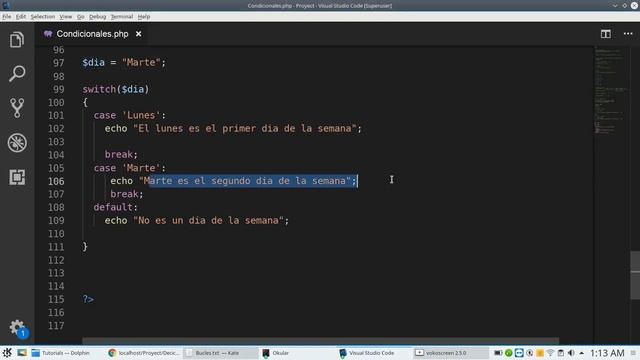Click the case 'Lunes': line
Screen dimensions: 640x360
pyautogui.click(x=130, y=116)
